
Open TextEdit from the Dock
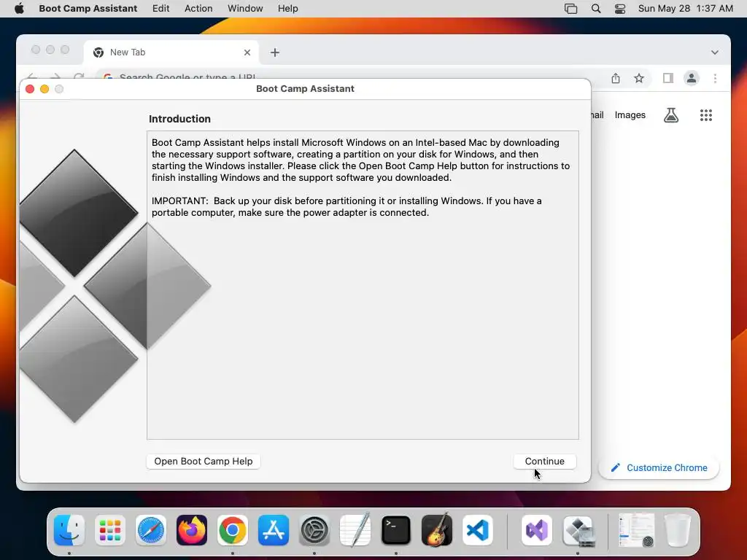(355, 530)
